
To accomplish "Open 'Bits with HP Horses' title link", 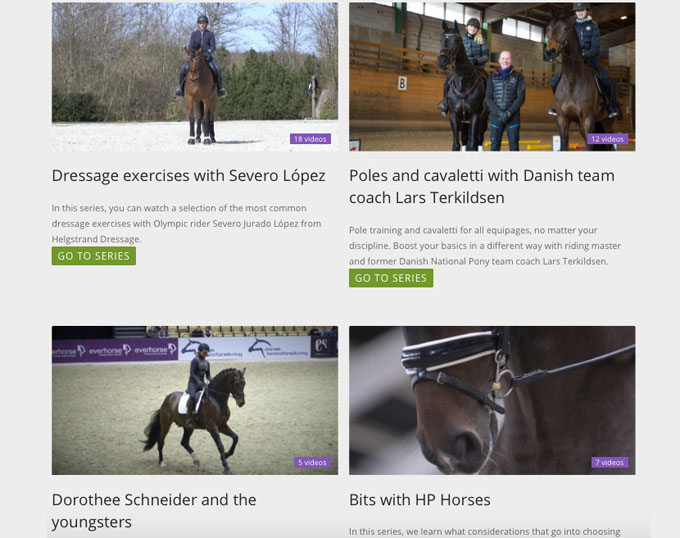I will click(x=420, y=500).
